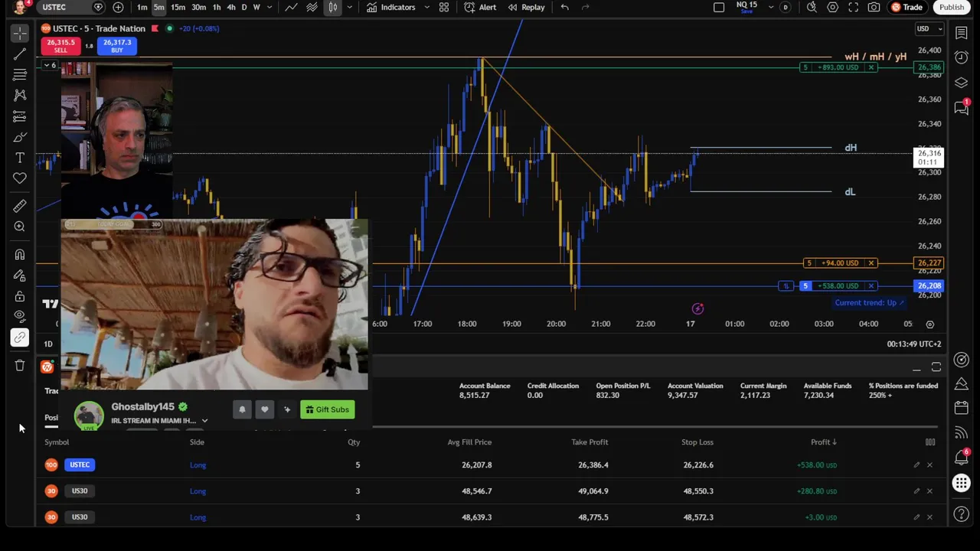Select the 5m timeframe
The image size is (980, 551).
(x=158, y=7)
